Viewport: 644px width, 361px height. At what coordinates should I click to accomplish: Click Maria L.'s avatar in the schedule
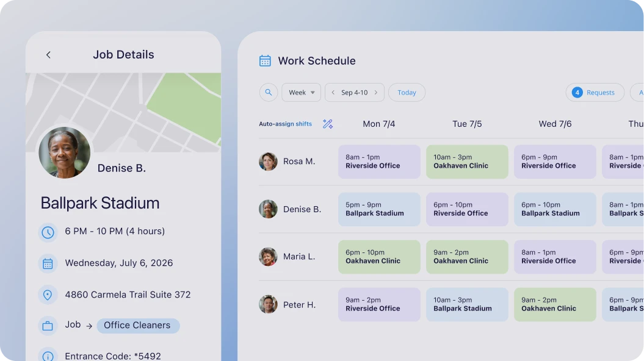coord(268,257)
